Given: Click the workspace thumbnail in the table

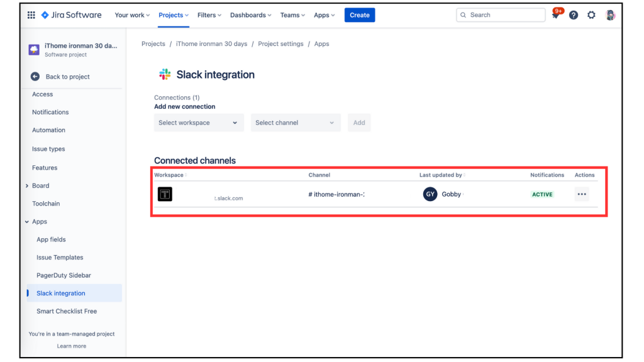Looking at the screenshot, I should tap(165, 194).
